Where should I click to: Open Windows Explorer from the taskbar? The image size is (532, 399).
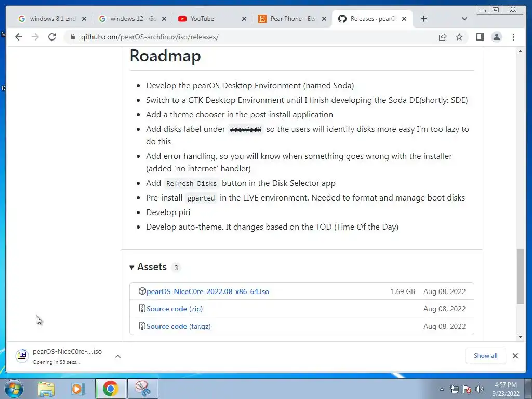[46, 389]
